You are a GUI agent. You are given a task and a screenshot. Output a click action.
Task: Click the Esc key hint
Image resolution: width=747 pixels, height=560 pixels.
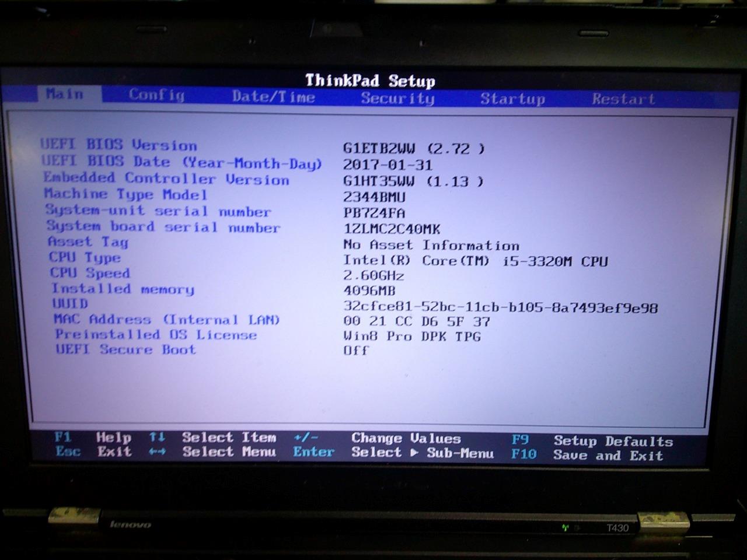pos(68,451)
